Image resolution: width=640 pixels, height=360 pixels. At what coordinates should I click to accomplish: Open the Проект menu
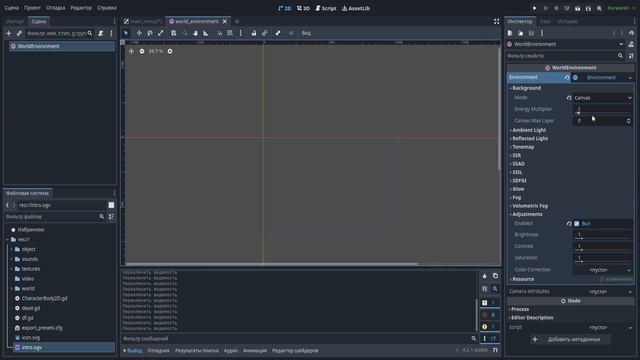(32, 8)
